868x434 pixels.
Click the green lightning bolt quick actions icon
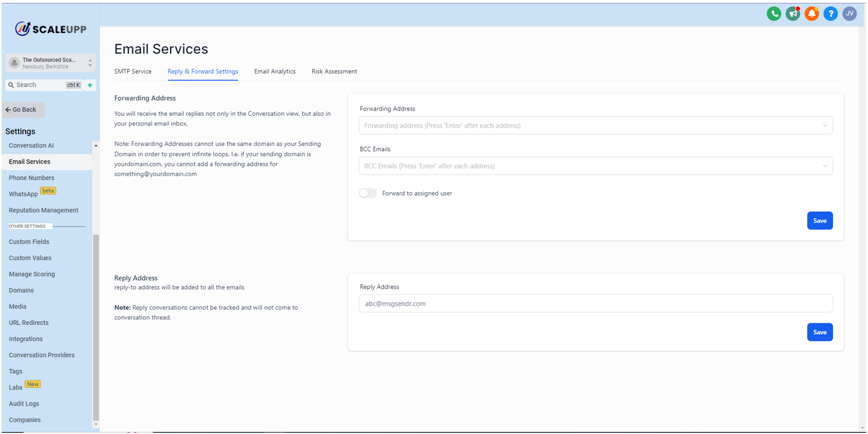pyautogui.click(x=90, y=85)
